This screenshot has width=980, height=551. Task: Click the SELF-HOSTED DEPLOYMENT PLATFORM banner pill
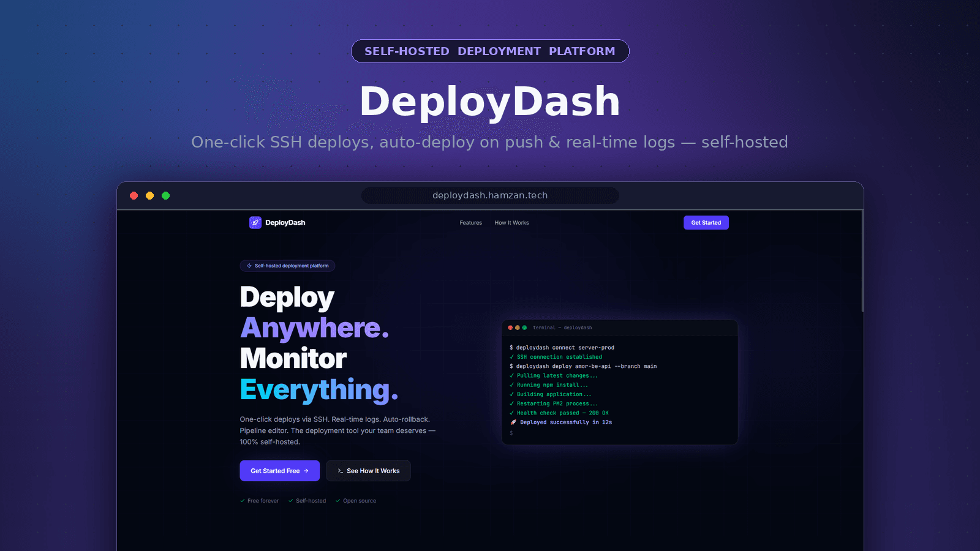tap(490, 51)
